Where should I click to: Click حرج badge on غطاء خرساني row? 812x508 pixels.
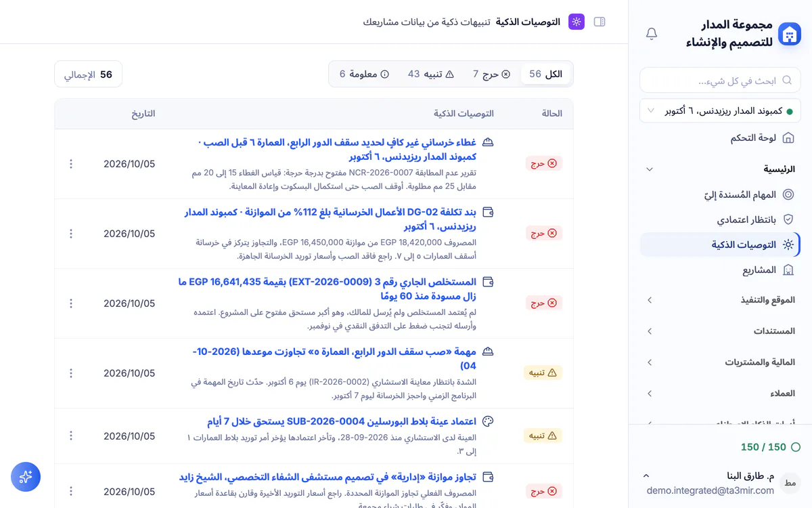pos(544,163)
